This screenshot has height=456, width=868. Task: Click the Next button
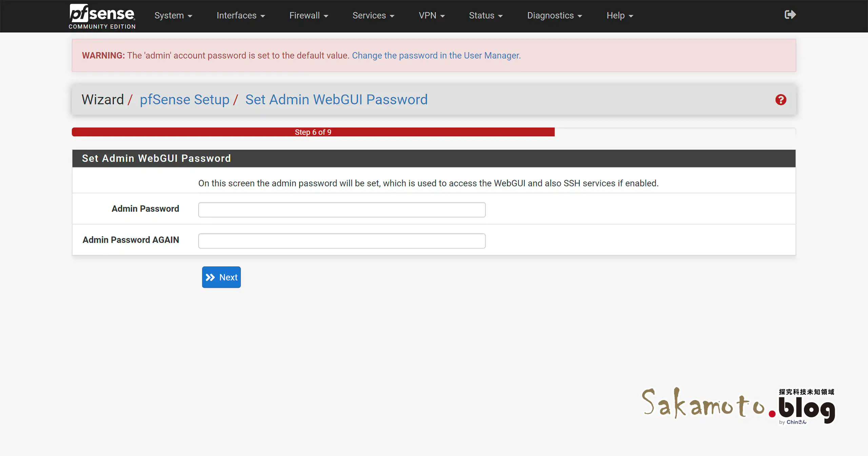pos(221,277)
